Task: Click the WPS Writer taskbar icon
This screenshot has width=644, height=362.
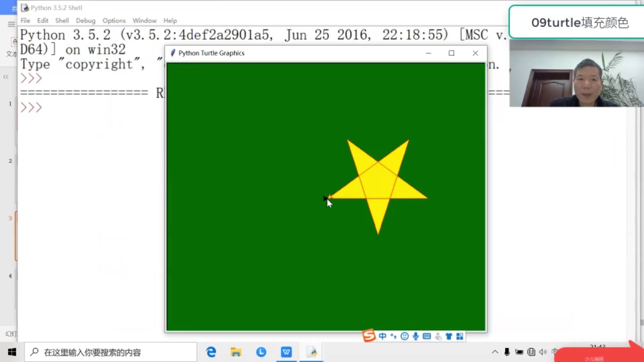Action: coord(286,352)
